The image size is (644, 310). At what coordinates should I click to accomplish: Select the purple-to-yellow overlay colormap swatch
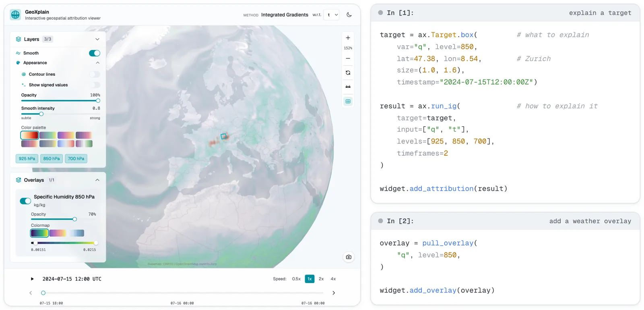click(x=58, y=233)
